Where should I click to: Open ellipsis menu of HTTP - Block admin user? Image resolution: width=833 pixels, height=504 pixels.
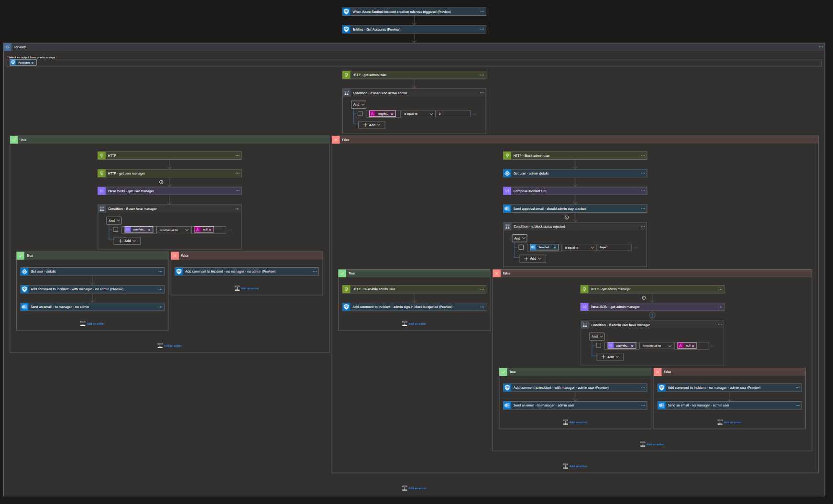[643, 155]
